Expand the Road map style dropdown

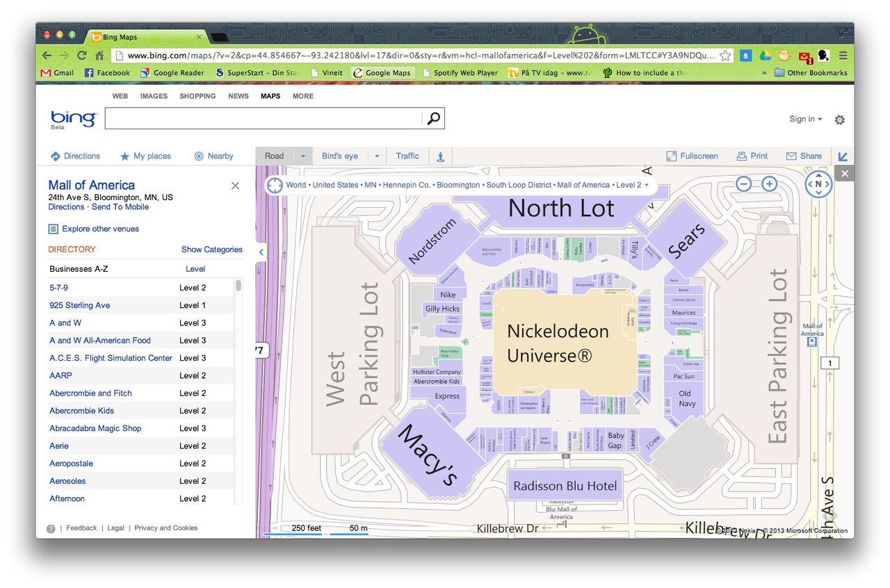click(x=303, y=156)
